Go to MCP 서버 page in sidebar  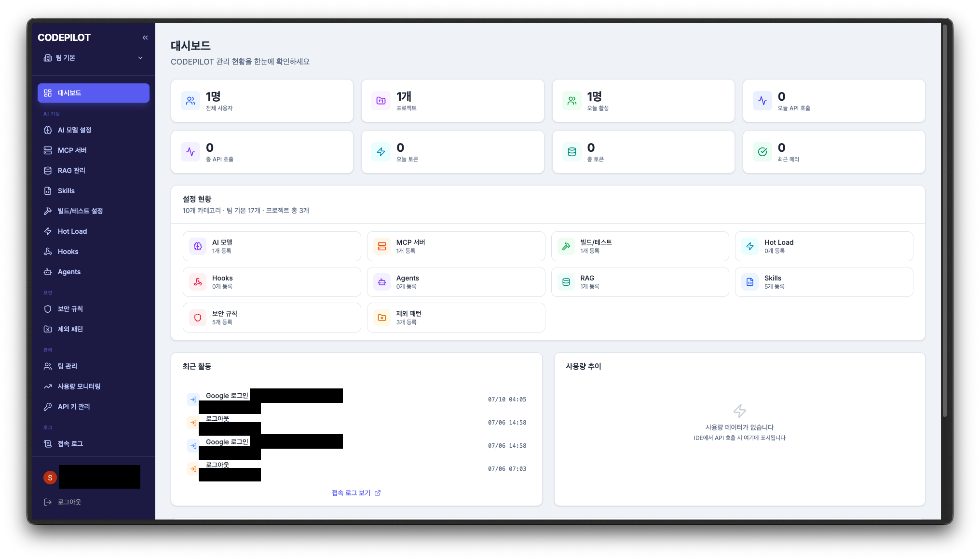[x=94, y=150]
